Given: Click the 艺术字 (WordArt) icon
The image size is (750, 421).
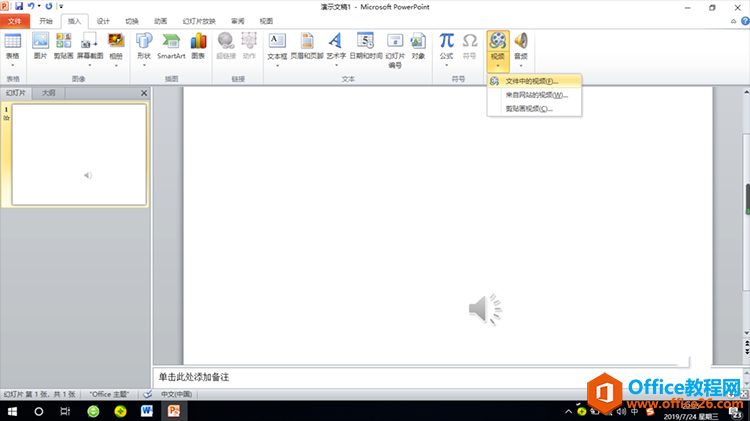Looking at the screenshot, I should (x=335, y=45).
